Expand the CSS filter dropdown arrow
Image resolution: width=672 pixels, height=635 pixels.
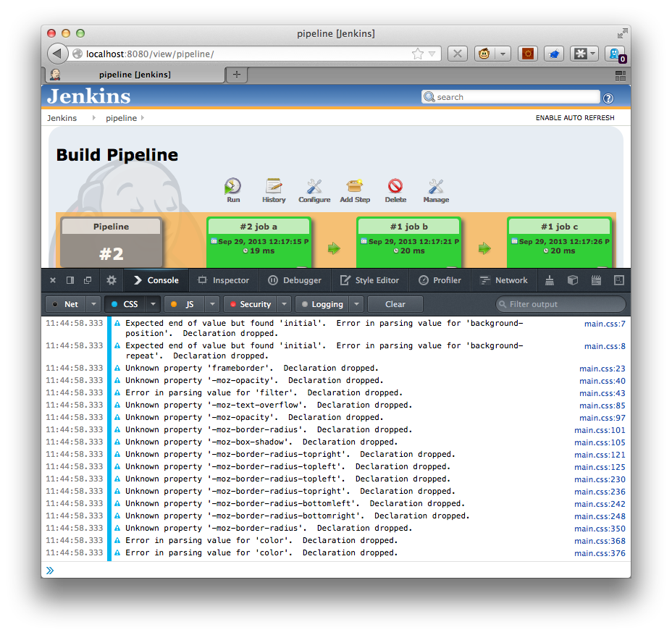click(153, 304)
